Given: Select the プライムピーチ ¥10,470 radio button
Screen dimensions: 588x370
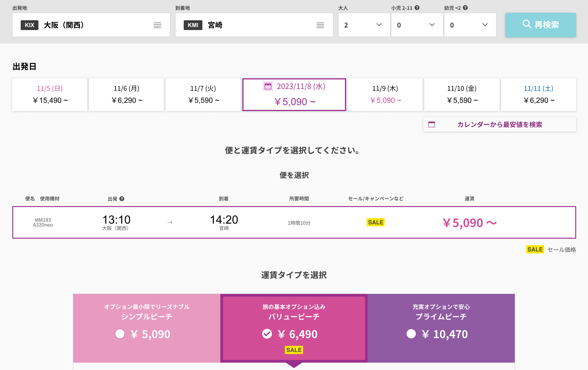Looking at the screenshot, I should (411, 334).
